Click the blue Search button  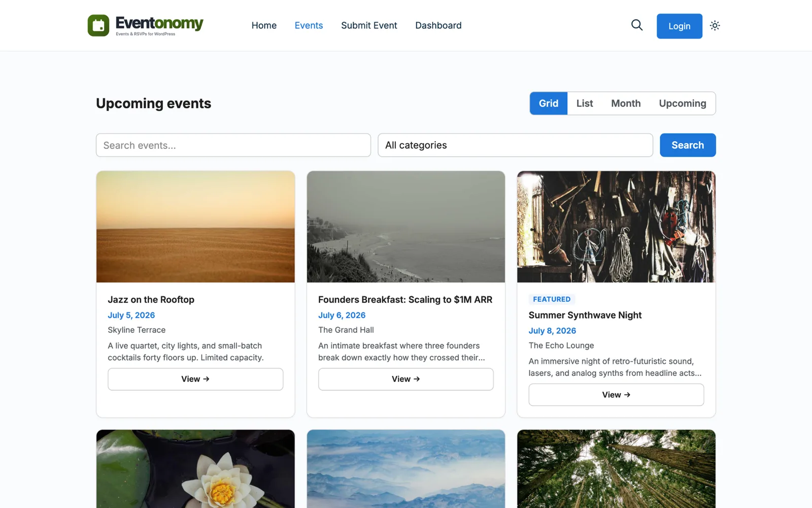[x=688, y=145]
